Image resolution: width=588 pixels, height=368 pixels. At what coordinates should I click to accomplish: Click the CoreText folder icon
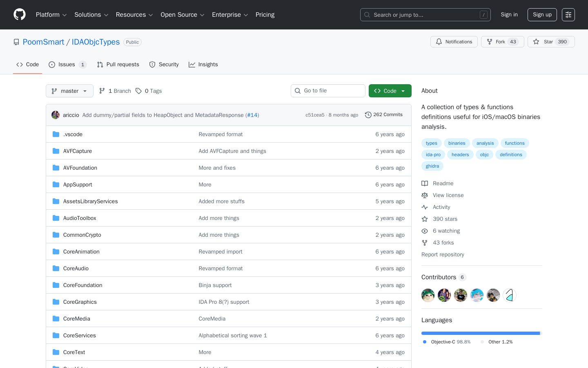(56, 352)
